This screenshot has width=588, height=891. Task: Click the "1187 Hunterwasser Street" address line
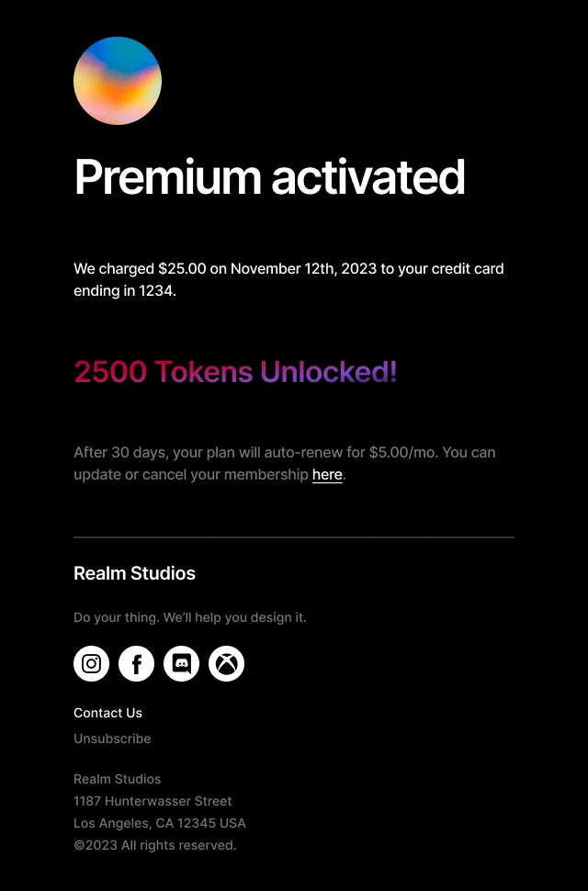click(153, 801)
